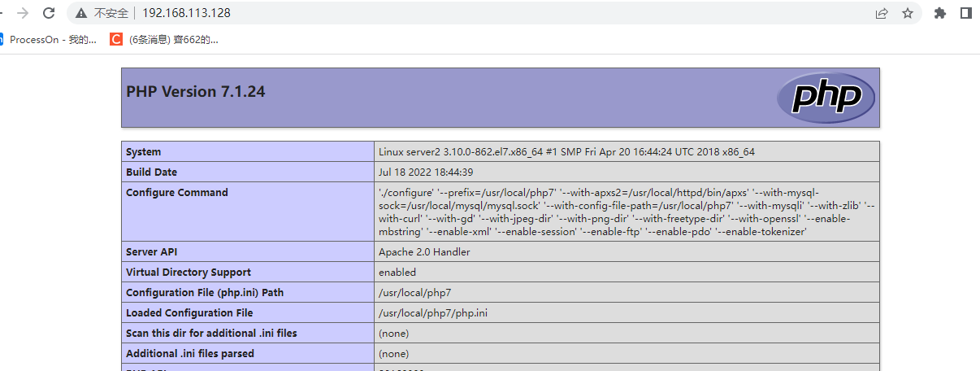Select the Loaded Configuration File label
The image size is (980, 371).
coord(189,313)
